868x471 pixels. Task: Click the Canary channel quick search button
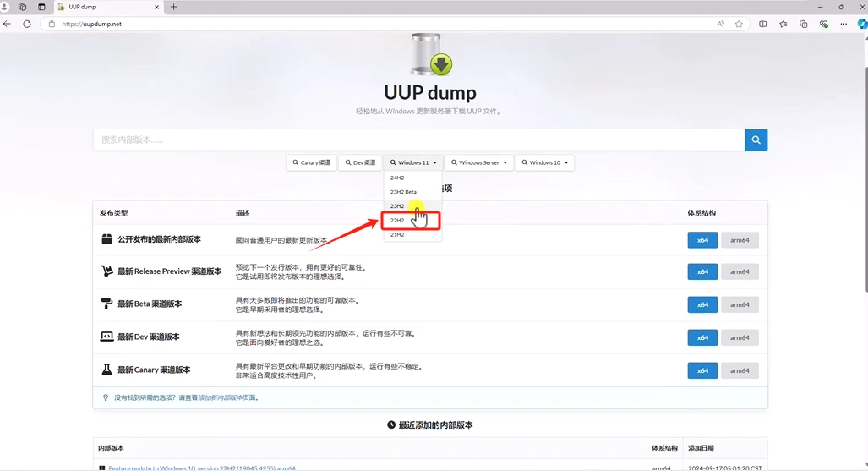tap(311, 162)
